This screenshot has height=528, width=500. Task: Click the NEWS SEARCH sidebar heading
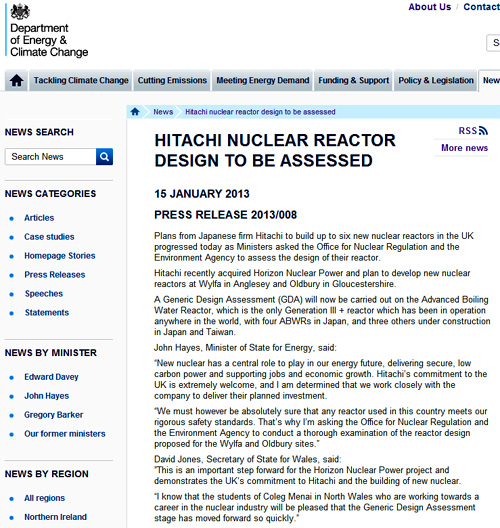click(39, 132)
